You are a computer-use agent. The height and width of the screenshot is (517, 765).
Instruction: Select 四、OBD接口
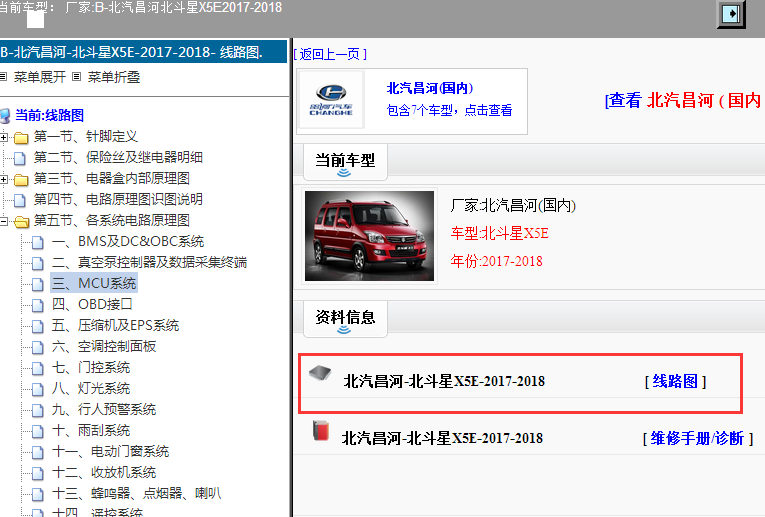coord(92,304)
